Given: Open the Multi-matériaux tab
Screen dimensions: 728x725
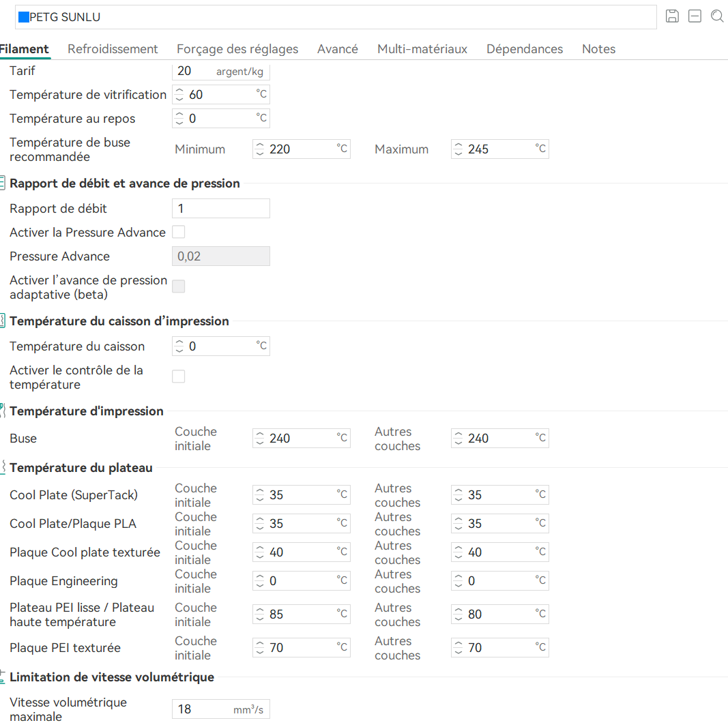Looking at the screenshot, I should point(422,49).
